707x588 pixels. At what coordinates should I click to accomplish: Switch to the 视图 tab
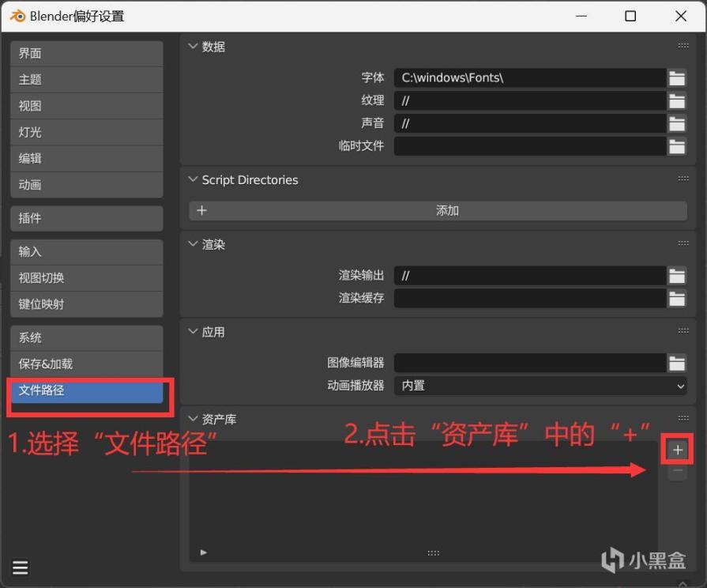[x=87, y=106]
